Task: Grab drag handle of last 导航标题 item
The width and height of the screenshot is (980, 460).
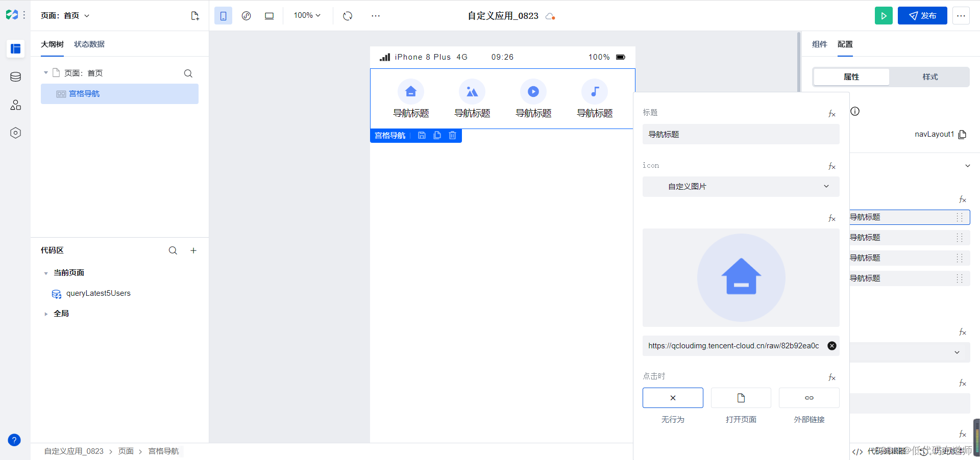Action: pos(960,278)
